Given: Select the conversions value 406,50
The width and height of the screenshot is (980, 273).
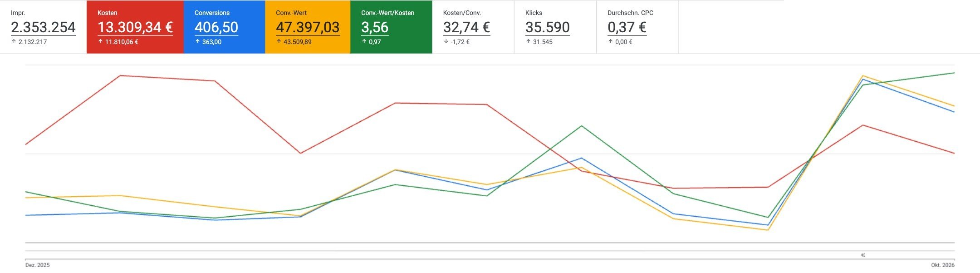Looking at the screenshot, I should pyautogui.click(x=216, y=27).
